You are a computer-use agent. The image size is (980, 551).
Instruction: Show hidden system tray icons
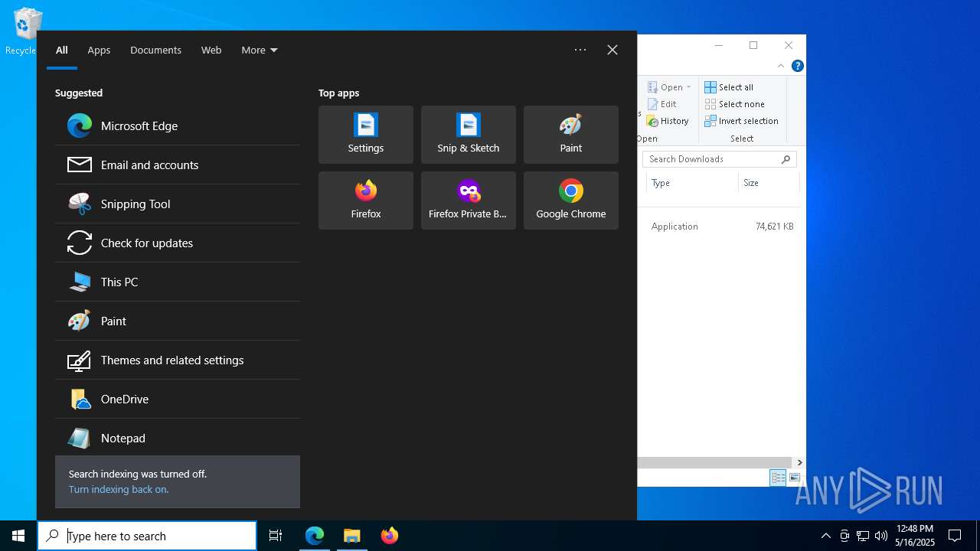[x=825, y=536]
